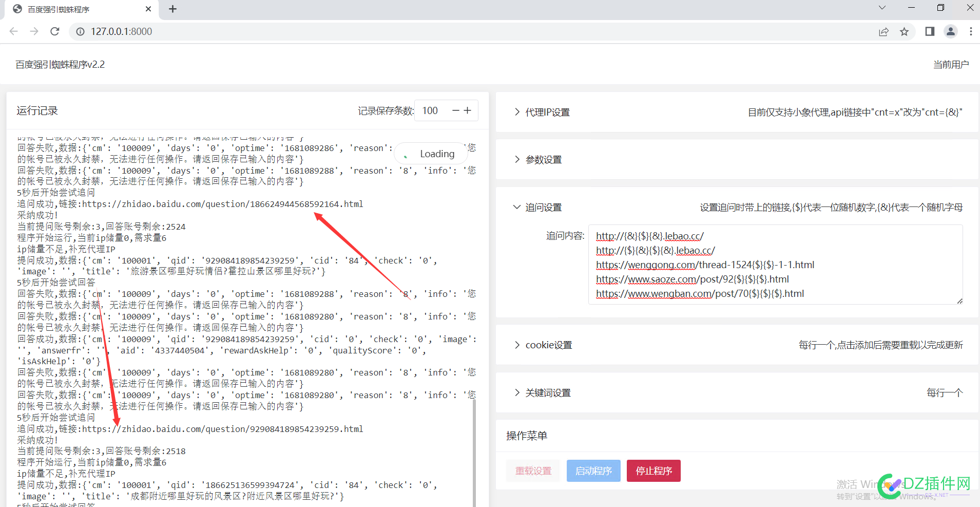
Task: Reload the page with the refresh icon
Action: 55,31
